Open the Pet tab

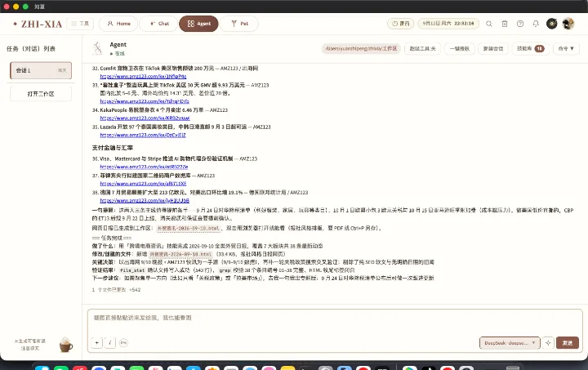(x=239, y=24)
